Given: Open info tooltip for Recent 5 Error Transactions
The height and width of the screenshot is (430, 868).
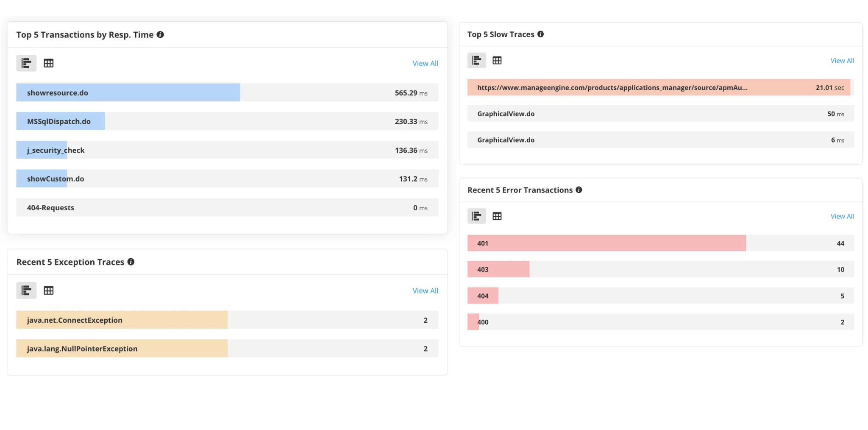Looking at the screenshot, I should point(579,190).
